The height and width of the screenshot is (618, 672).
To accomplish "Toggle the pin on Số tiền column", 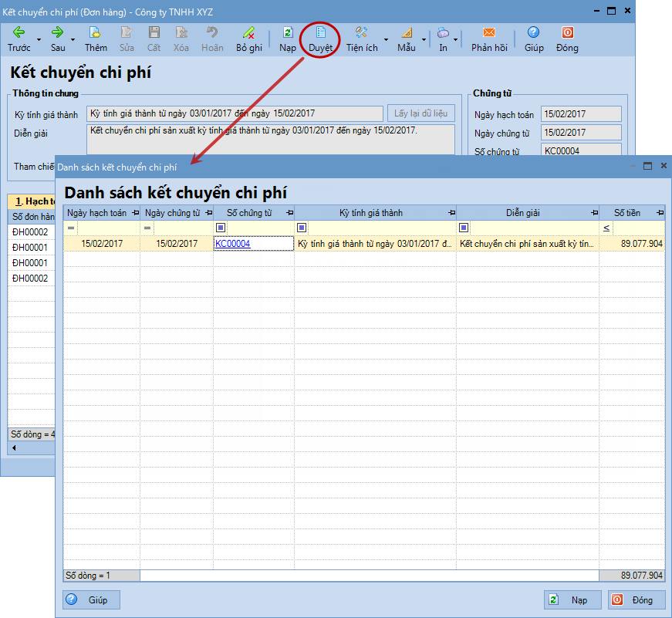I will (659, 213).
